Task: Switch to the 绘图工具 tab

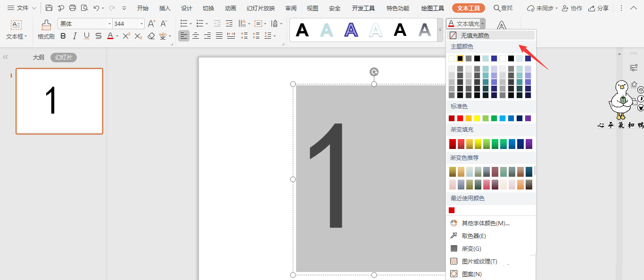Action: (433, 8)
